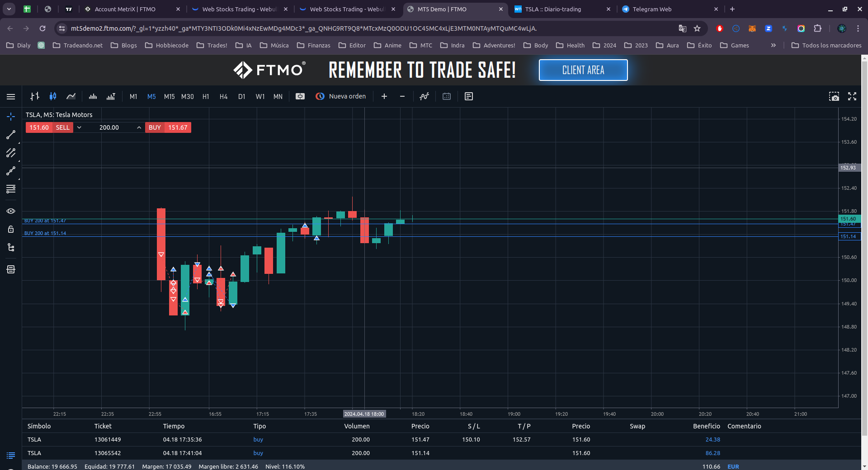This screenshot has height=470, width=868.
Task: Zoom in the chart with plus icon
Action: (384, 96)
